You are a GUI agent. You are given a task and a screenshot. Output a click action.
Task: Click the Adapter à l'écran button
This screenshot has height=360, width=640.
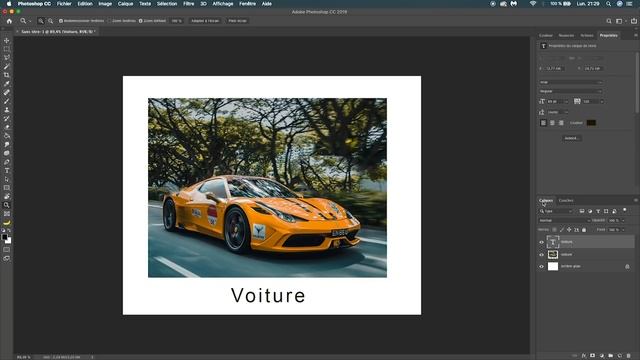point(205,21)
